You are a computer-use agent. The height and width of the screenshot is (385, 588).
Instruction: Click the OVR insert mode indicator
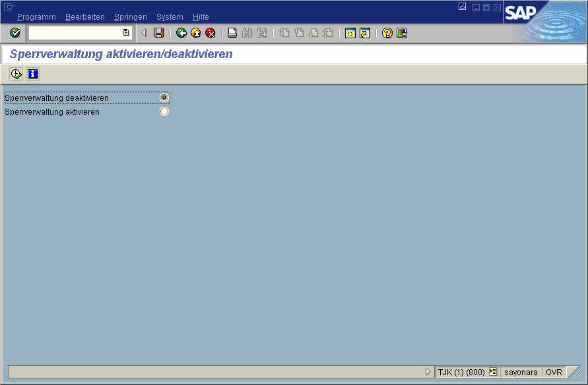coord(554,372)
